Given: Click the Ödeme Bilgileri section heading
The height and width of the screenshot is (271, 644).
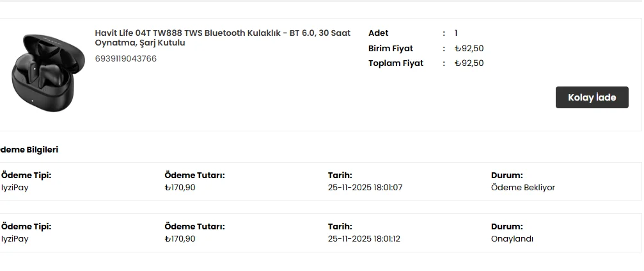Looking at the screenshot, I should pyautogui.click(x=29, y=150).
